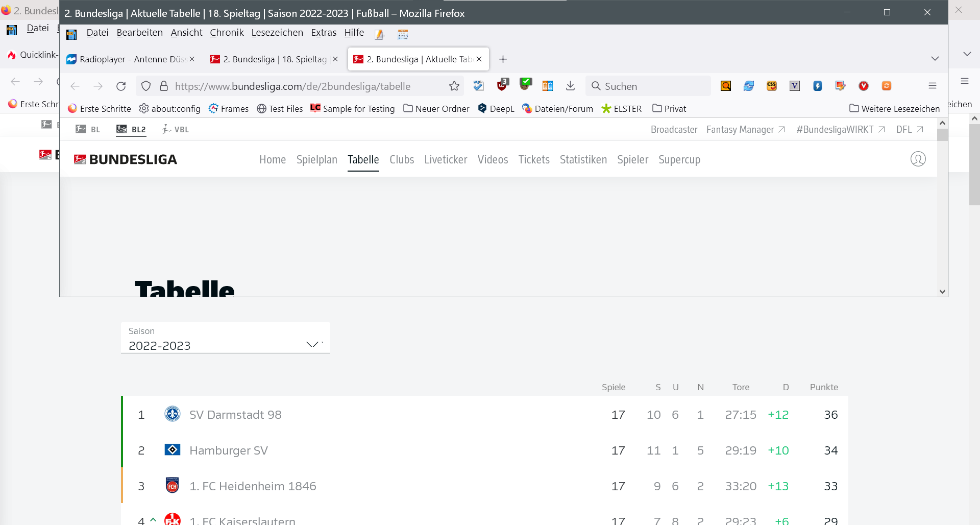Open the Extras menu
Viewport: 980px width, 525px height.
coord(324,33)
